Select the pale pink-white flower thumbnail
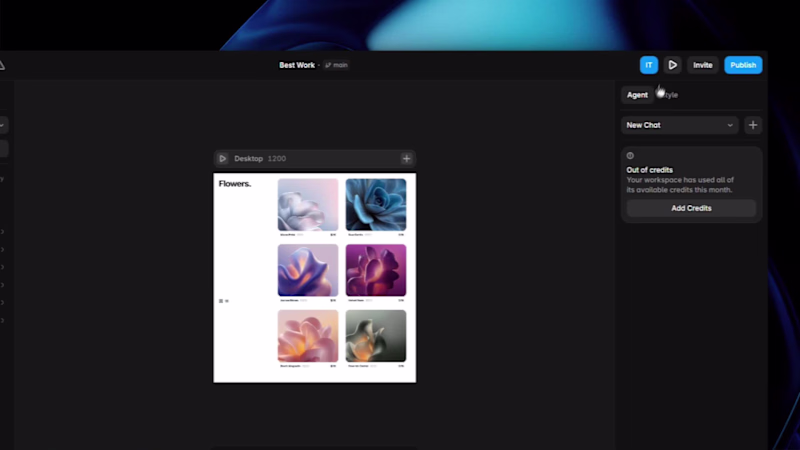The height and width of the screenshot is (450, 800). pyautogui.click(x=308, y=205)
